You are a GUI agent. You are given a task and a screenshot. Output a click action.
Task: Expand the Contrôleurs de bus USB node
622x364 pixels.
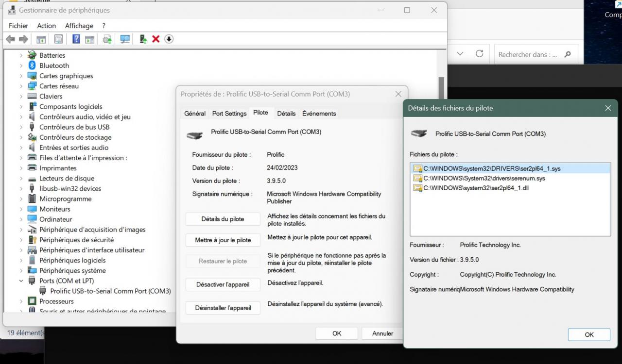pos(21,127)
